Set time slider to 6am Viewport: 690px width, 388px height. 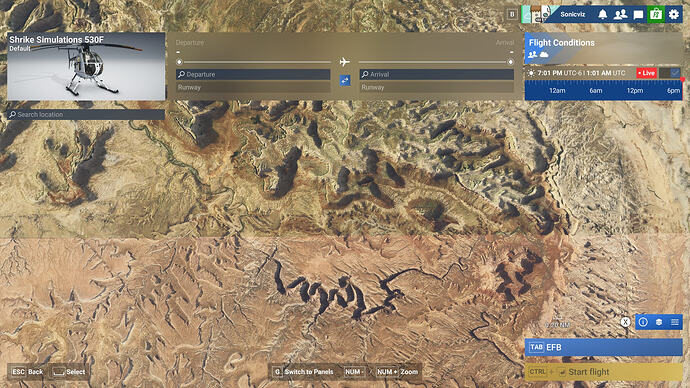pos(596,91)
